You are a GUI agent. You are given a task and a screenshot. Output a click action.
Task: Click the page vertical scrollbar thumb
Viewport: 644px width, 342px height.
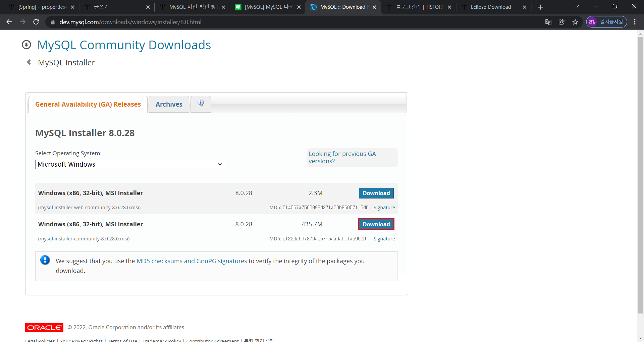click(x=640, y=174)
